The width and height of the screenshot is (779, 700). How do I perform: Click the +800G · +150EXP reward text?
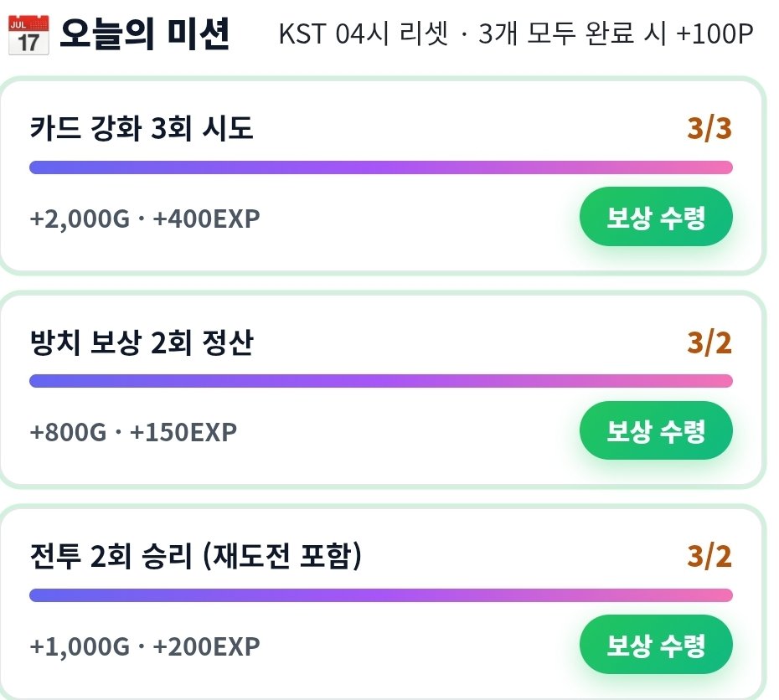(x=133, y=432)
